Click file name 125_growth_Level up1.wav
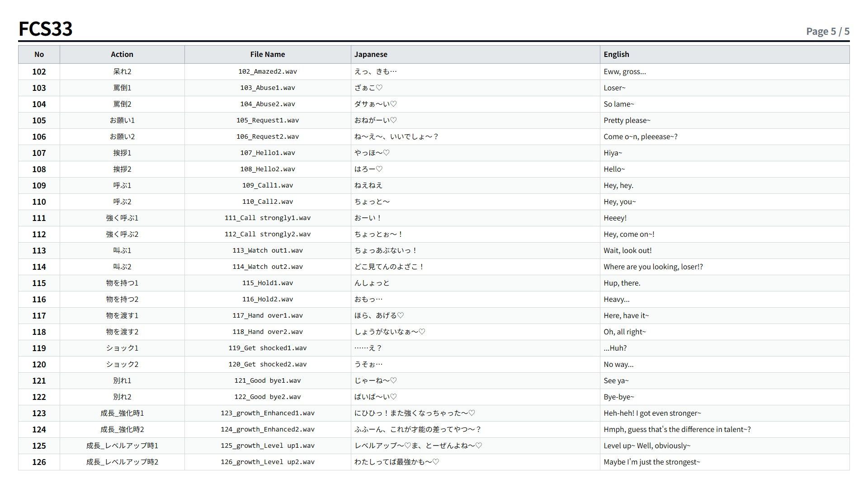The height and width of the screenshot is (488, 868). [268, 446]
